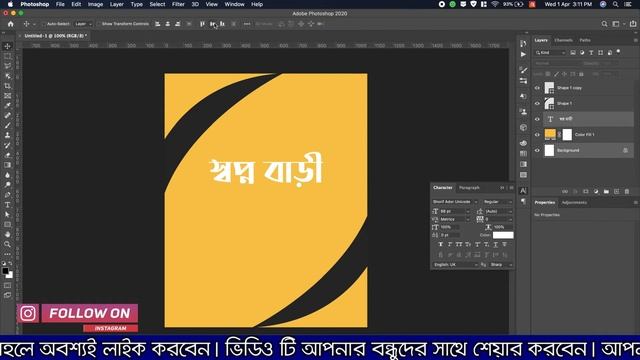The image size is (640, 360).
Task: Click the link layers icon
Action: 565,191
